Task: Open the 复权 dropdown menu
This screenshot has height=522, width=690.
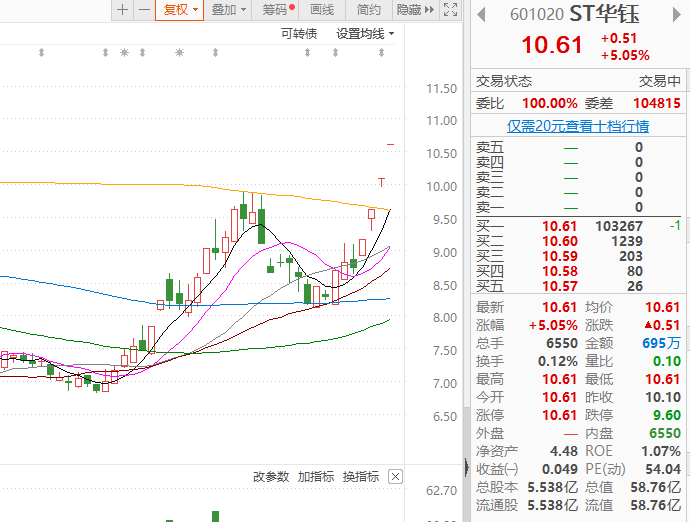Action: [181, 10]
